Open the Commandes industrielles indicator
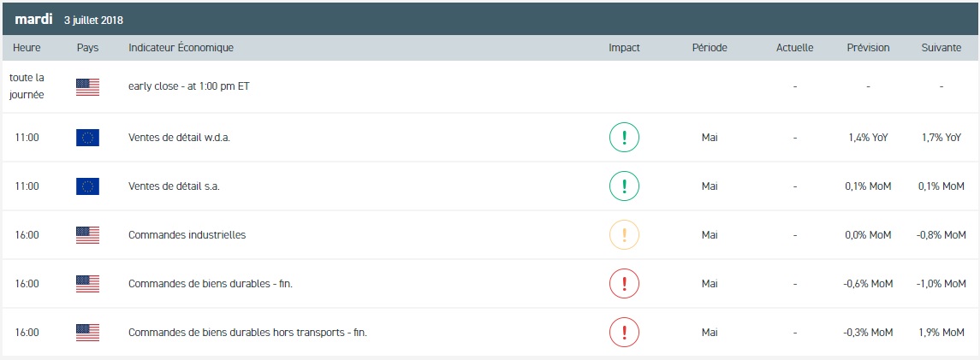Viewport: 980px width, 360px height. [x=187, y=235]
